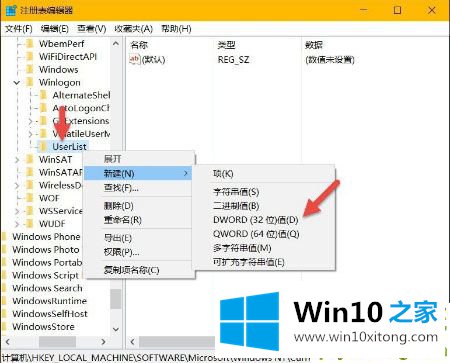Select the AlternateShell folder icon
This screenshot has width=450, height=363.
[43, 95]
